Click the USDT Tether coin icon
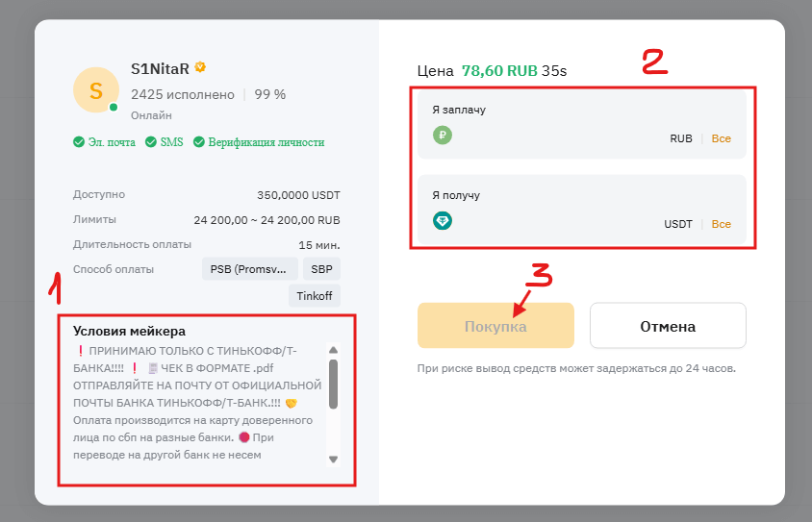812x522 pixels. (443, 221)
